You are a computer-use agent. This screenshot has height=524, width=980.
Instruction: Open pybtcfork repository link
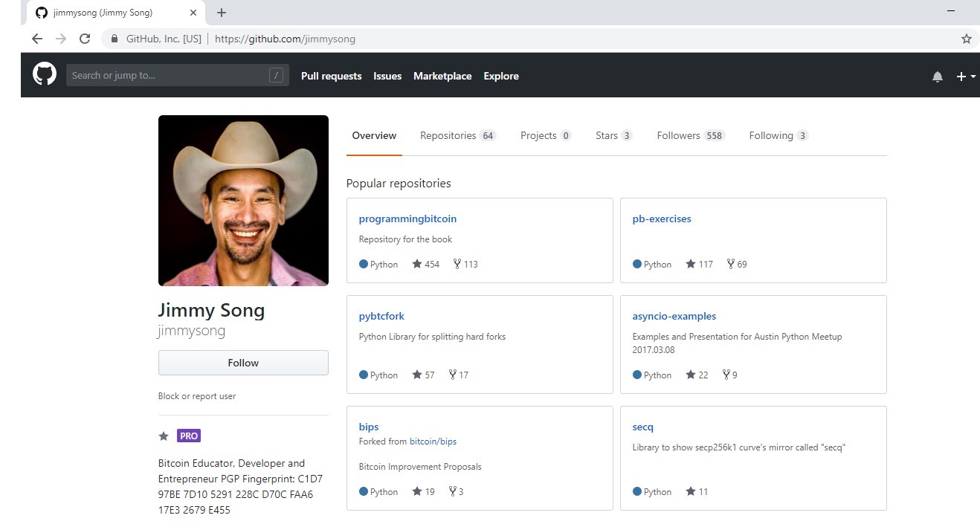tap(381, 316)
